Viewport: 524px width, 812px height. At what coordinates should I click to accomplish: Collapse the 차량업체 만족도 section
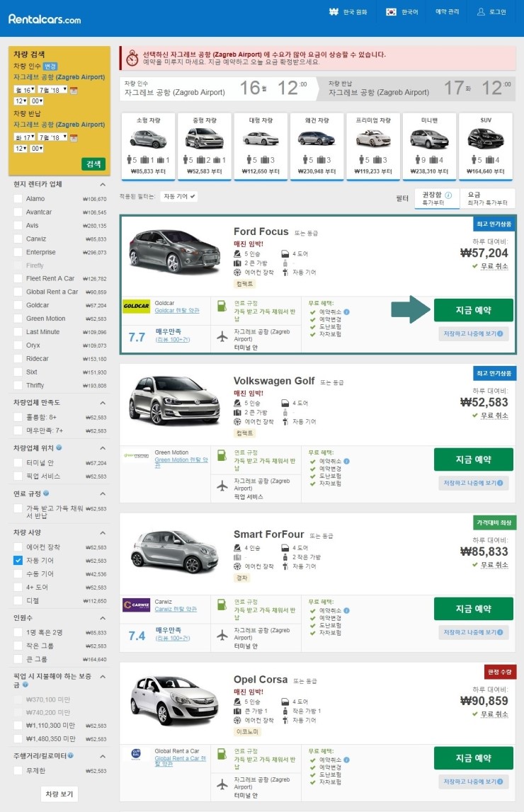pyautogui.click(x=103, y=402)
